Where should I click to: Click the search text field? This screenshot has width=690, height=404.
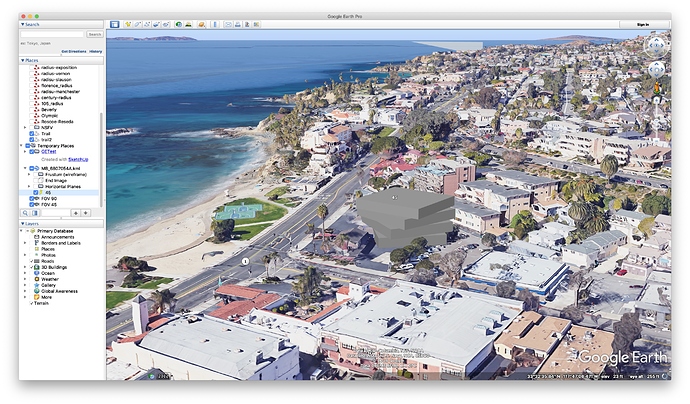pyautogui.click(x=52, y=34)
